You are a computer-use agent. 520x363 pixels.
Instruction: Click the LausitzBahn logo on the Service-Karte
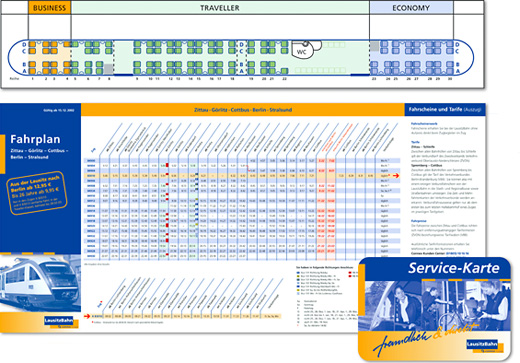click(x=482, y=344)
